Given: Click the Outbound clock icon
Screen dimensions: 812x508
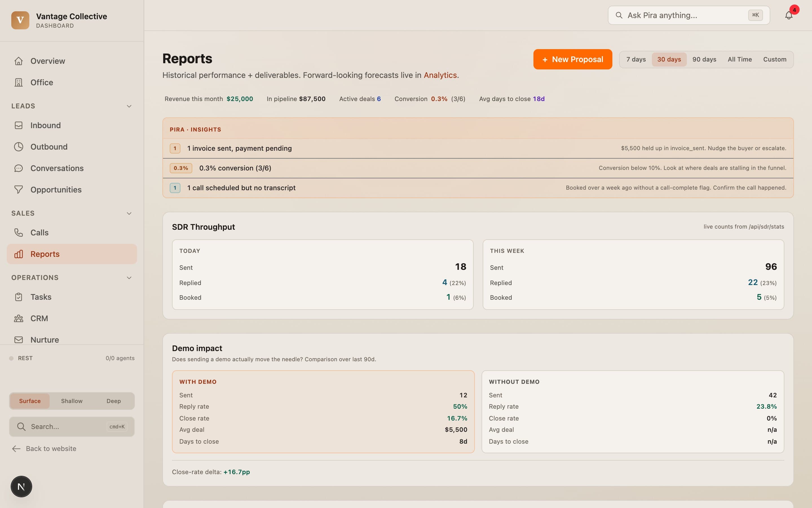Looking at the screenshot, I should click(x=19, y=147).
